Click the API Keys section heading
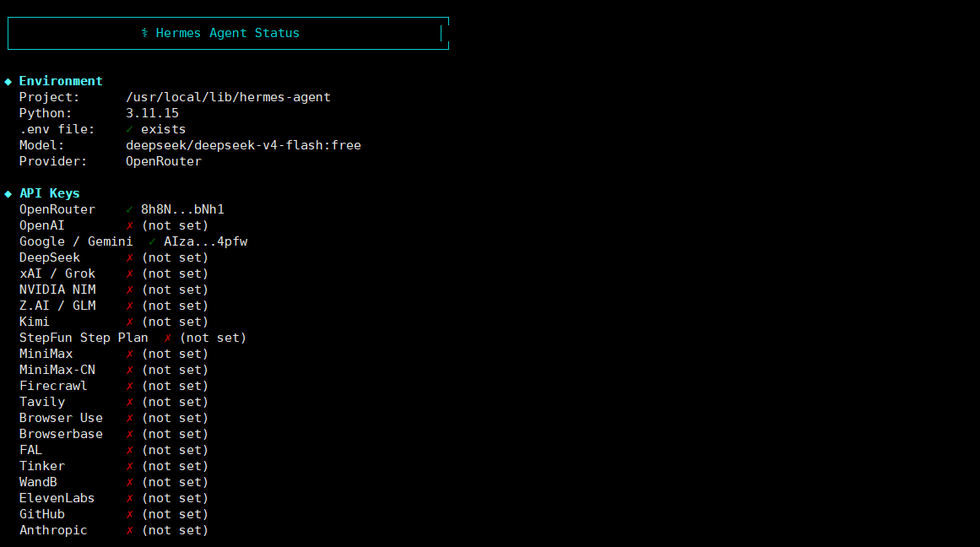980x547 pixels. point(49,194)
